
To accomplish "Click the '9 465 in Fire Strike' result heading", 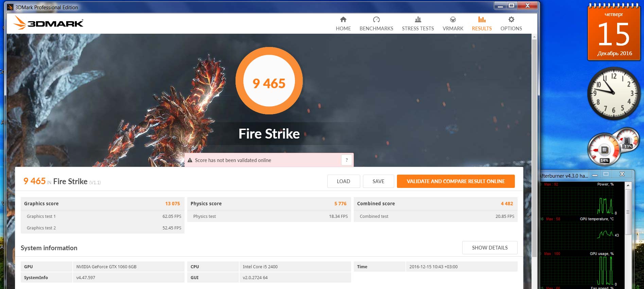I will (62, 181).
